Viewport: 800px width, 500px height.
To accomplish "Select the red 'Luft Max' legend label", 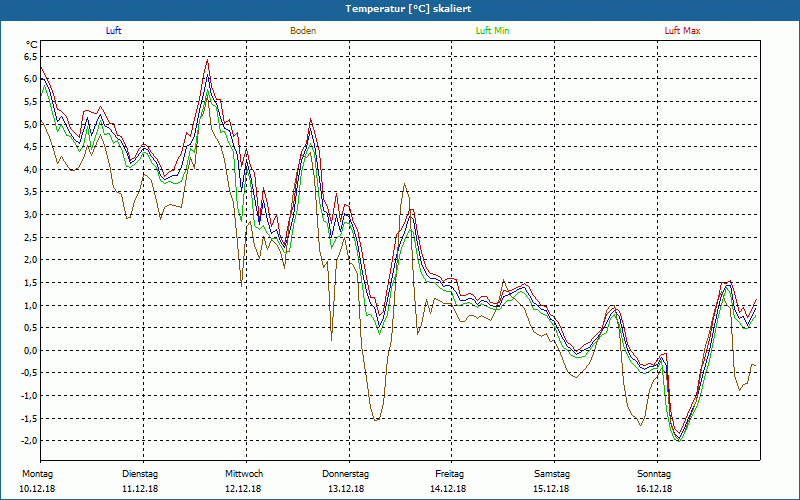I will point(682,31).
